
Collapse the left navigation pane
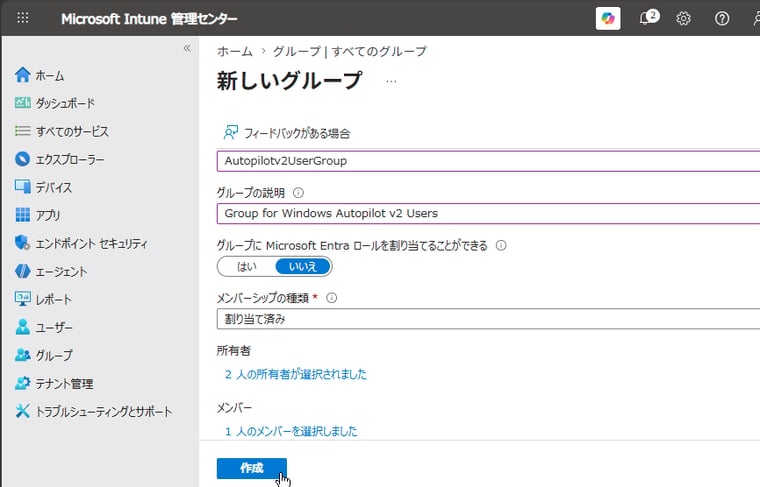(187, 48)
